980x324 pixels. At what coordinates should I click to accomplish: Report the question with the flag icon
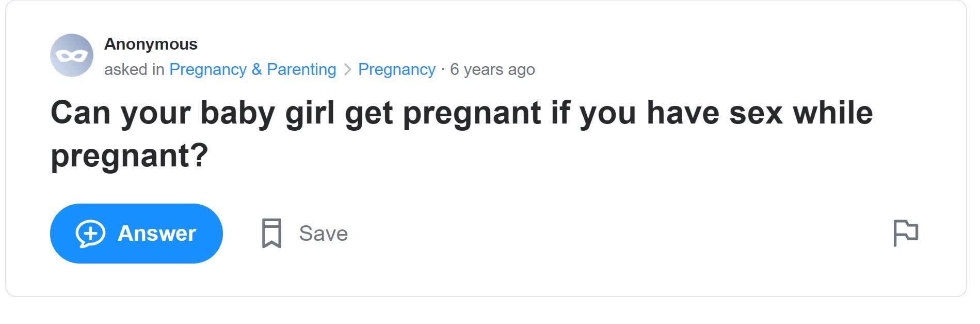[x=905, y=233]
